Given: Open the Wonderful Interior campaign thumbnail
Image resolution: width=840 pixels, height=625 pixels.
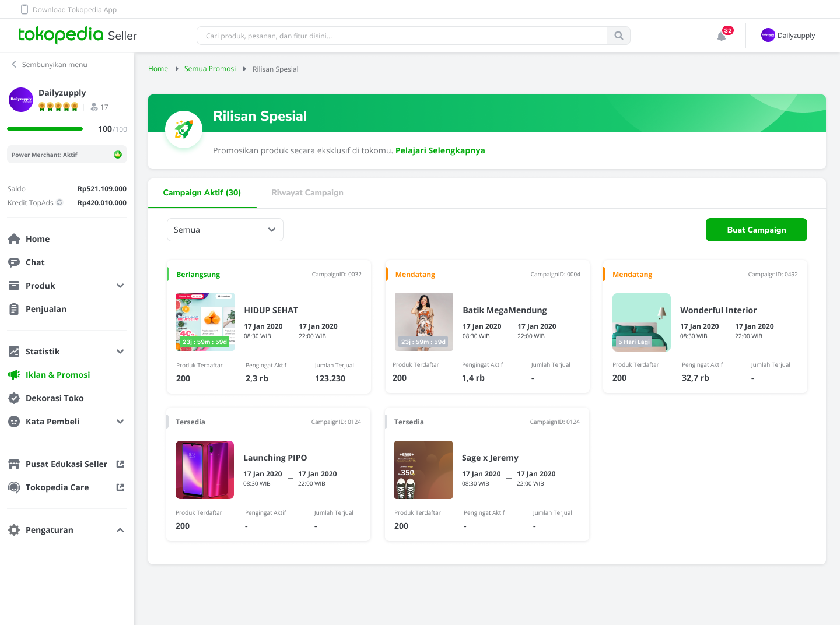Looking at the screenshot, I should (642, 322).
